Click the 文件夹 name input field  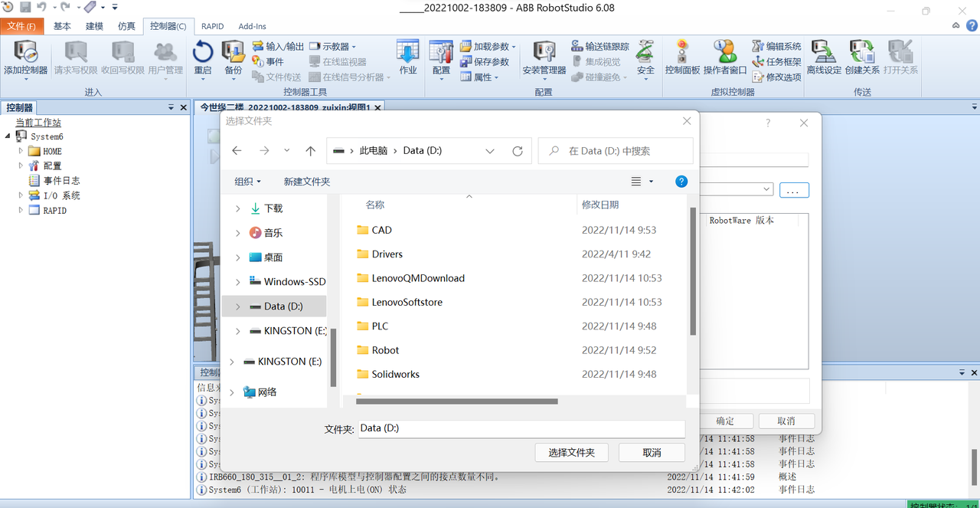521,428
